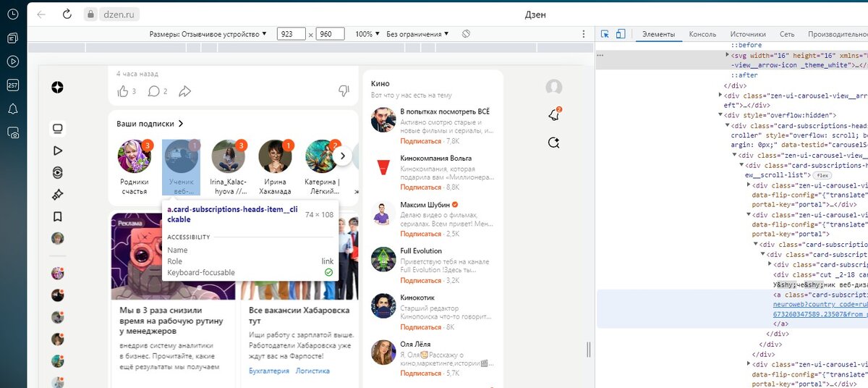This screenshot has width=868, height=388.
Task: Open the Логистика link
Action: click(312, 371)
